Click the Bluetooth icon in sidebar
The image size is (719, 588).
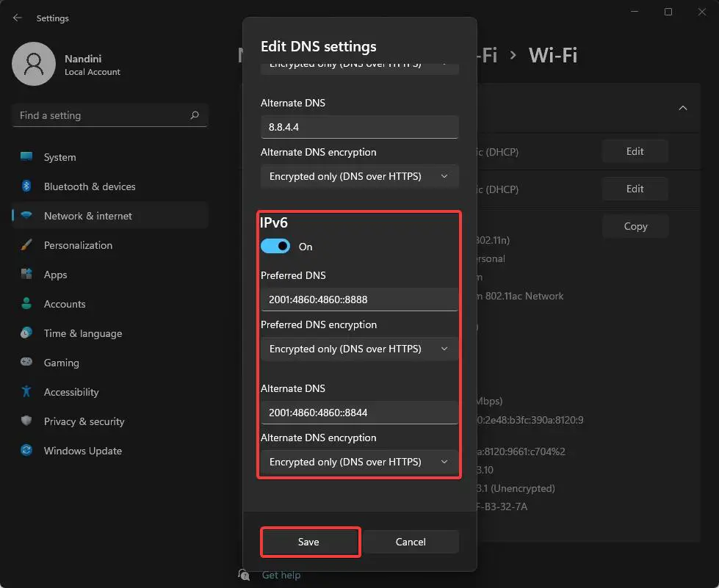[x=26, y=186]
